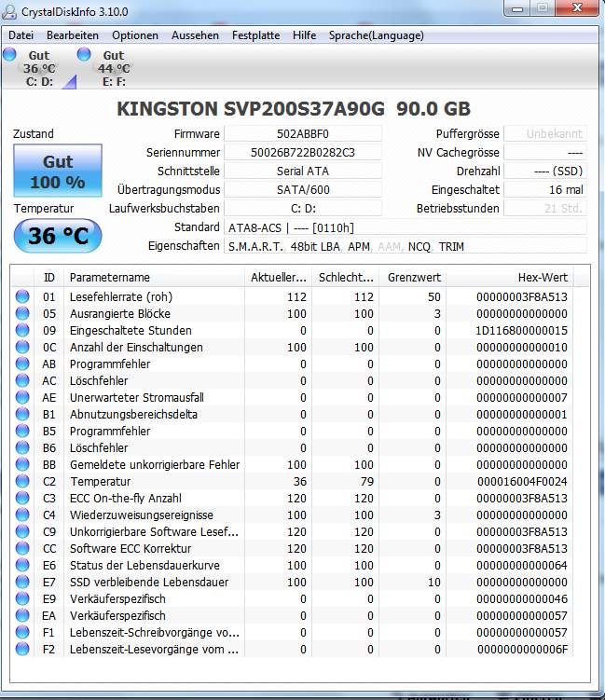Click status icon of E9 Verkäuferspezifisch row

[22, 598]
